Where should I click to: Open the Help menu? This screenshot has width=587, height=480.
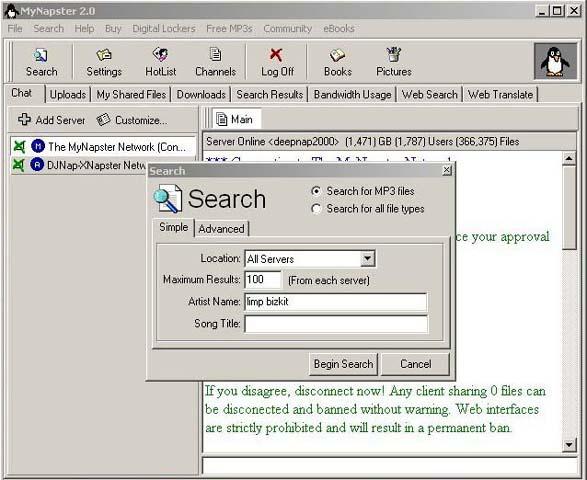84,29
